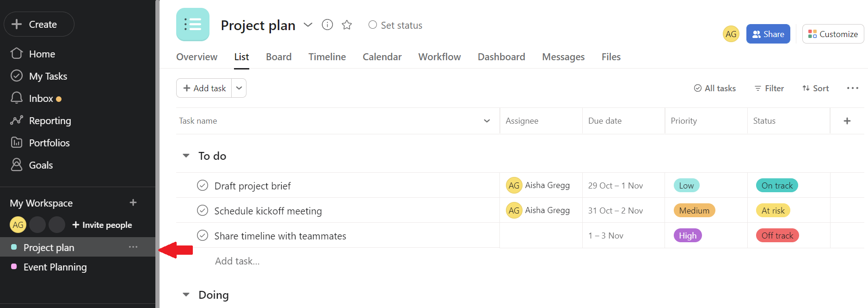This screenshot has height=308, width=868.
Task: Click the High priority tag
Action: (687, 236)
